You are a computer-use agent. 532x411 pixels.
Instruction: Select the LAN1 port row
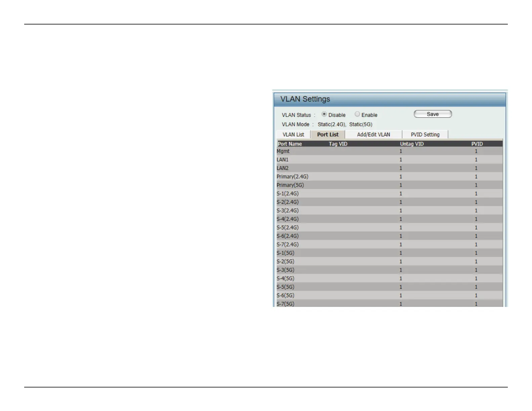390,159
